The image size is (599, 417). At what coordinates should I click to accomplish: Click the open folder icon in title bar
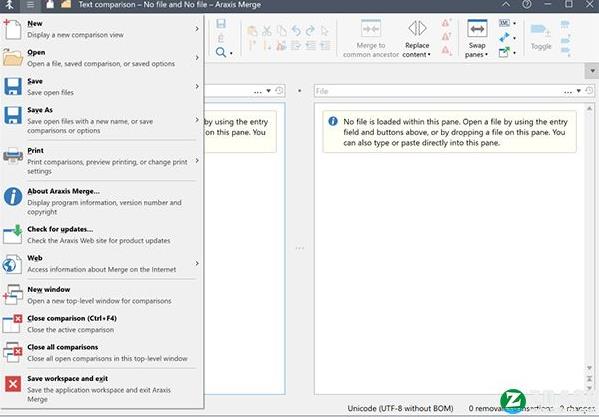pyautogui.click(x=66, y=5)
